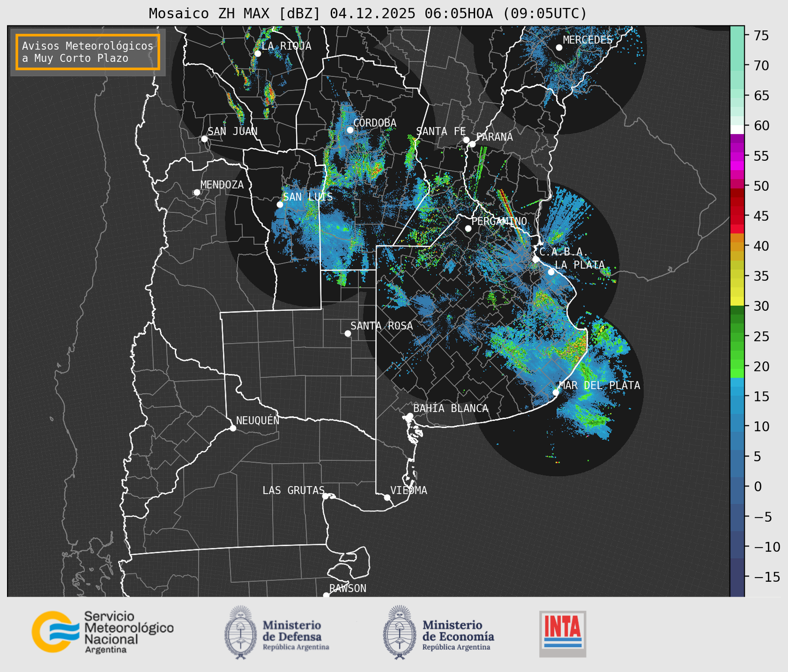
Task: Pick the dark red 50 dBZ band on scale
Action: [x=737, y=193]
